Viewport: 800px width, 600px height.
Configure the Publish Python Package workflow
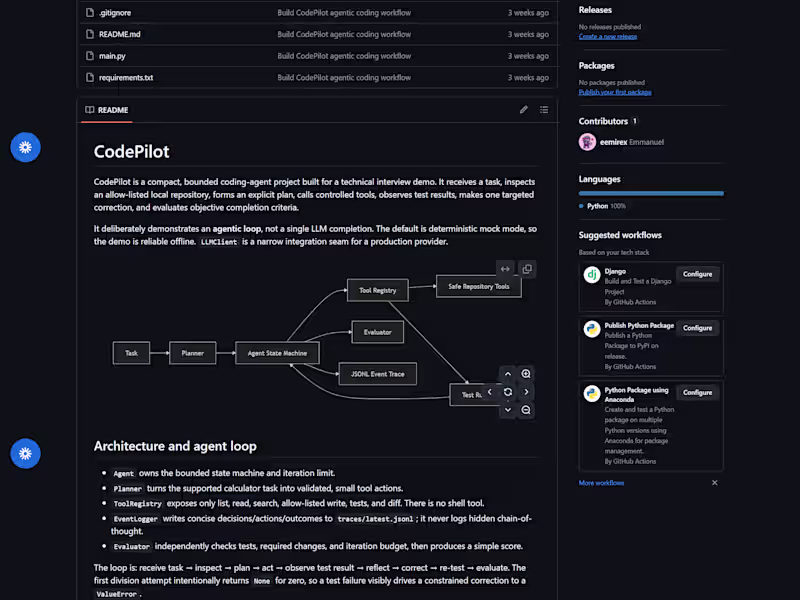[x=697, y=328]
